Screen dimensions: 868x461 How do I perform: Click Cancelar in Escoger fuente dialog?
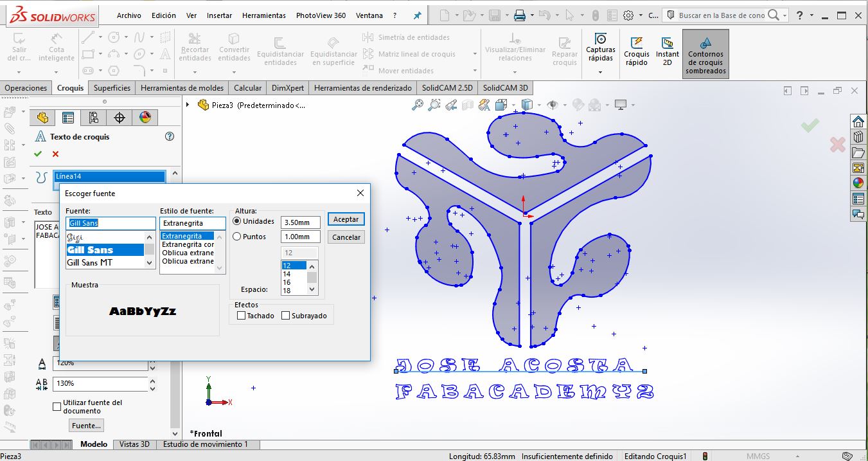coord(346,237)
